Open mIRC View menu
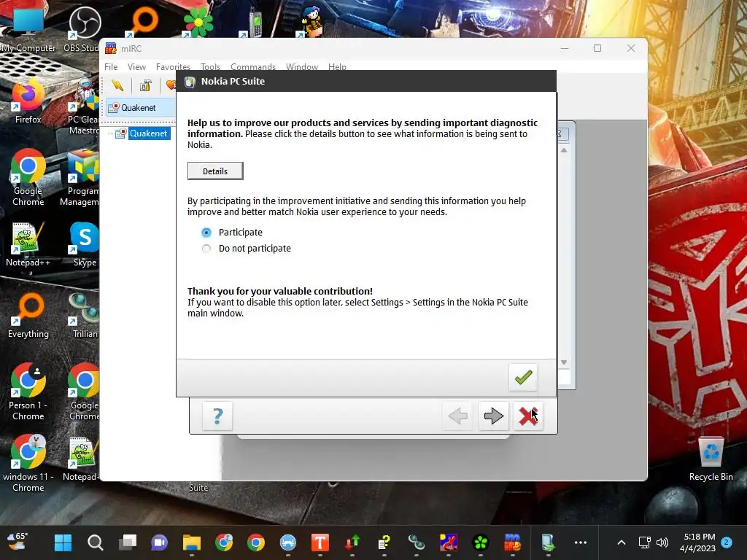The width and height of the screenshot is (747, 560). 136,66
